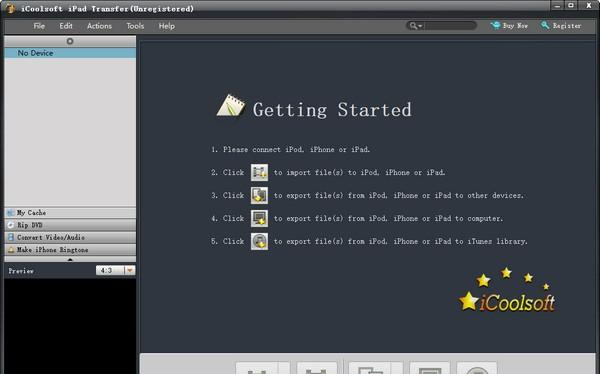
Task: Maximize the iPad Transfer window
Action: (571, 5)
